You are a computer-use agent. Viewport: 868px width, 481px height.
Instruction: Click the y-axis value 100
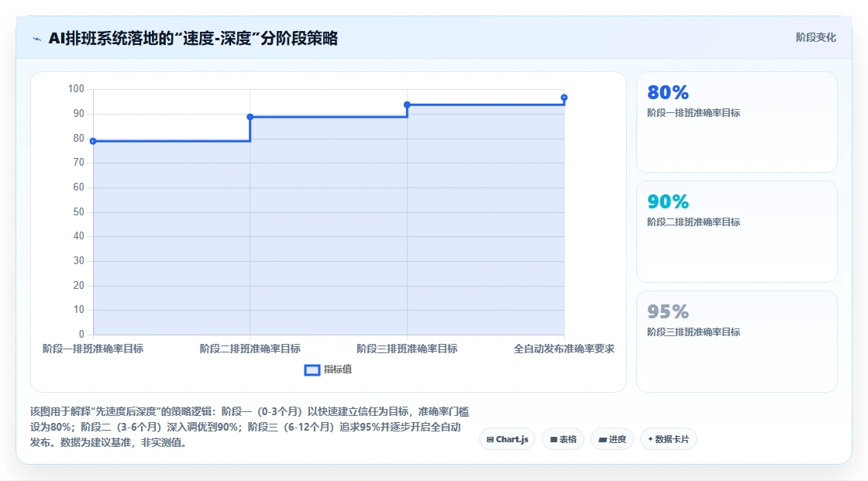coord(76,88)
